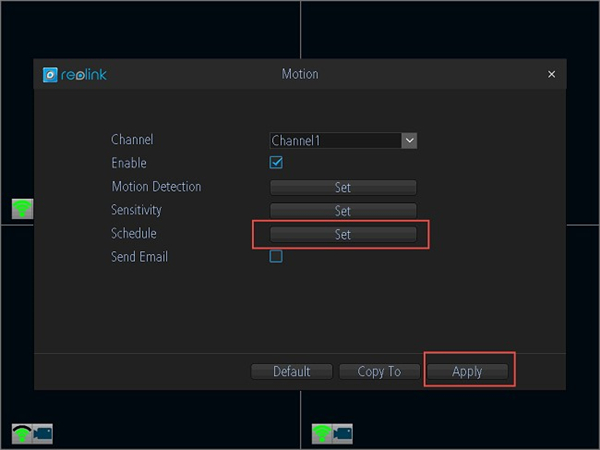Screen dimensions: 600x450
Task: Click the Sensitivity Set button
Action: coord(343,211)
